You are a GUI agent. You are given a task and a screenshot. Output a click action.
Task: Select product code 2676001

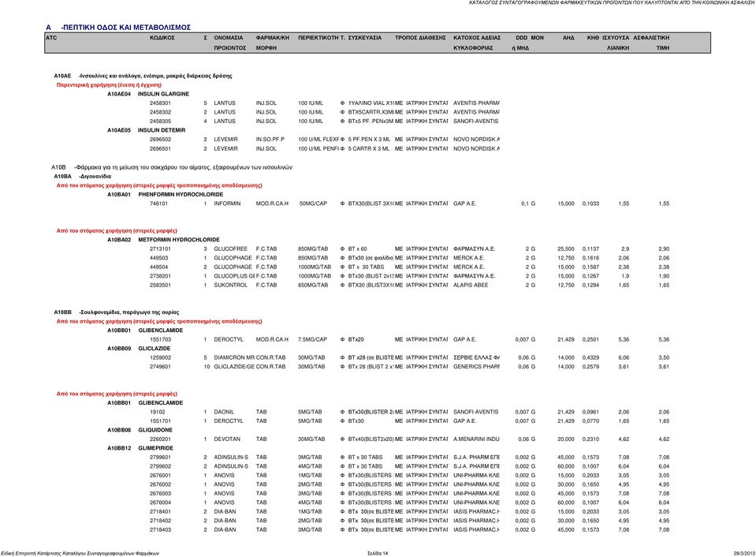click(160, 476)
